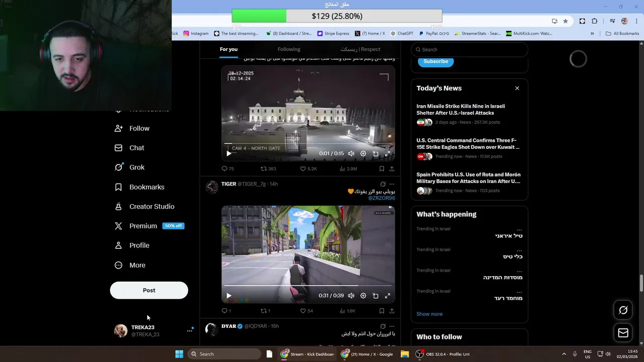
Task: Seek on TIGER's video progress bar
Action: click(308, 286)
